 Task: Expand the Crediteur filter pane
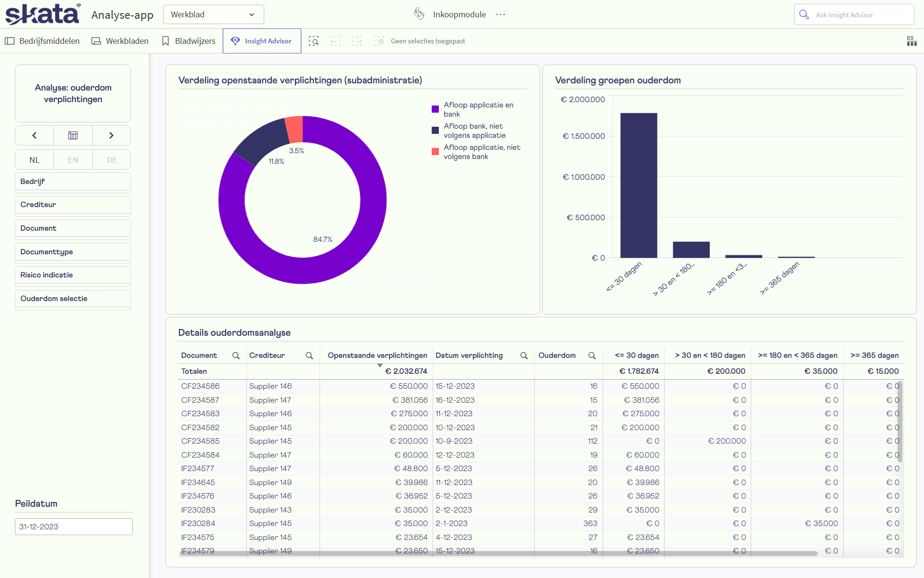click(x=73, y=205)
